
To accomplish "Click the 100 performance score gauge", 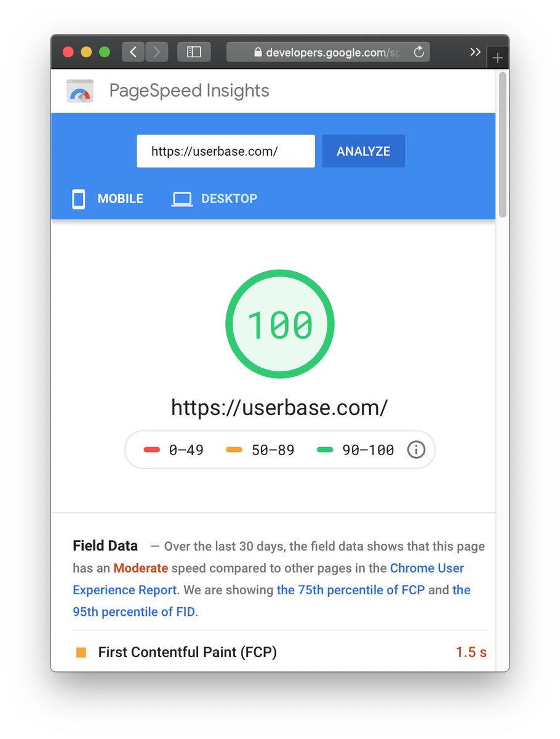I will (280, 324).
